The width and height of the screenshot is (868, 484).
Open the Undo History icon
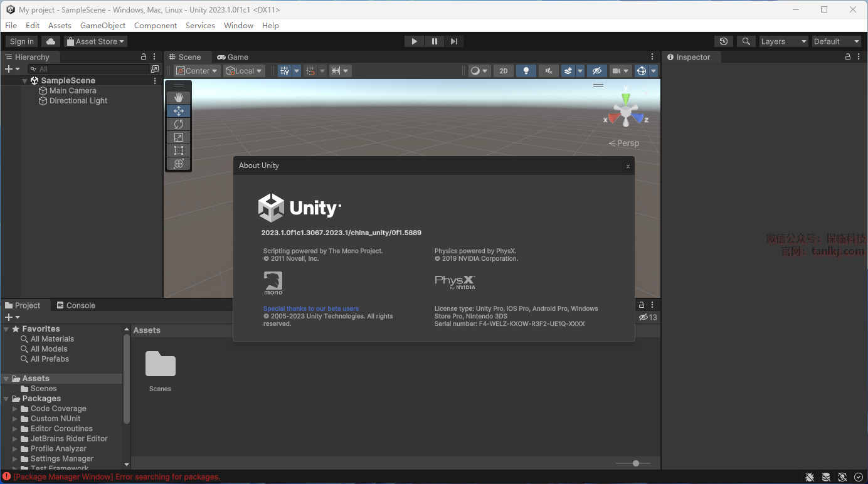(x=724, y=41)
